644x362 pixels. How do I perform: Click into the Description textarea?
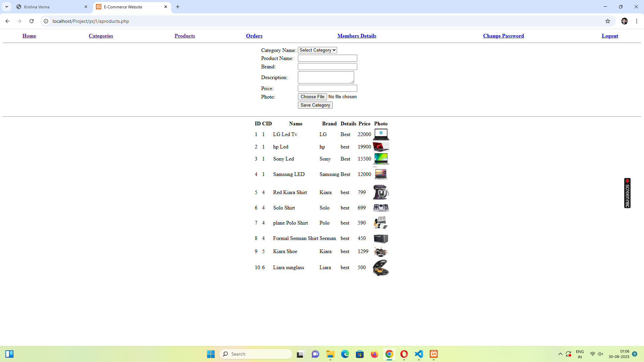coord(326,77)
